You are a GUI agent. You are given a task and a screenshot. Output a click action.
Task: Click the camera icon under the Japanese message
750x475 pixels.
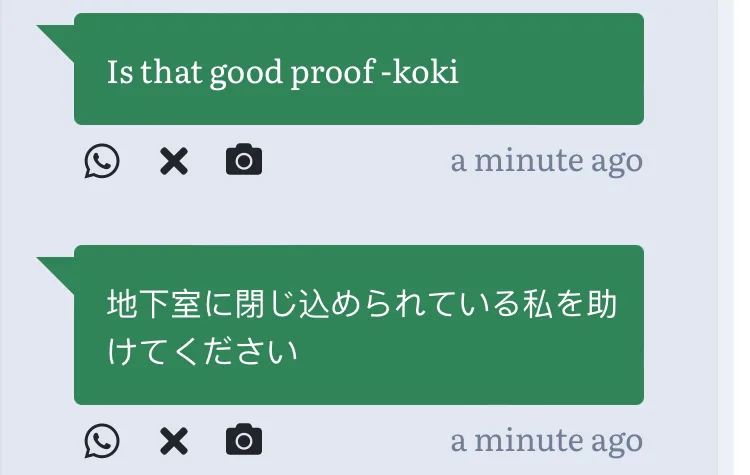tap(244, 439)
